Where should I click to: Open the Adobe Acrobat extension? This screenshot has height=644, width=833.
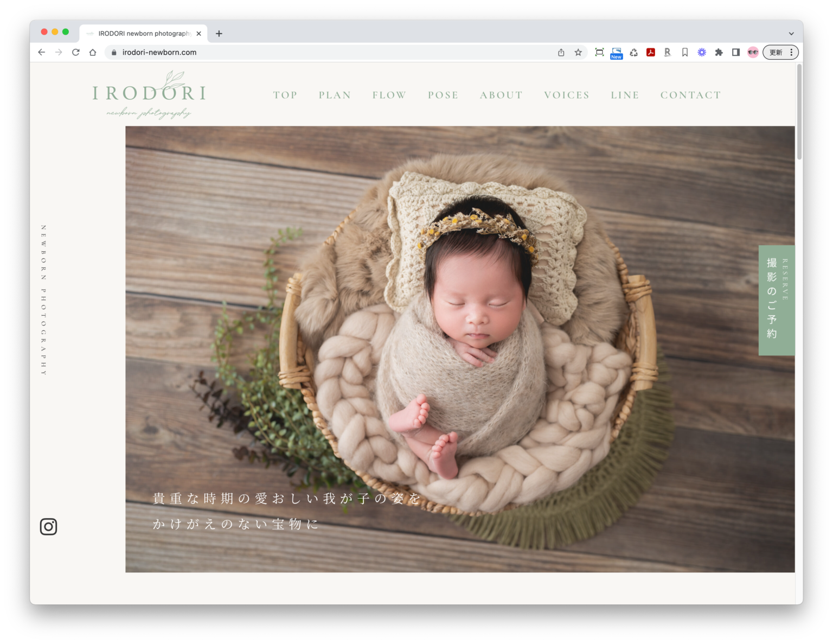click(x=650, y=52)
